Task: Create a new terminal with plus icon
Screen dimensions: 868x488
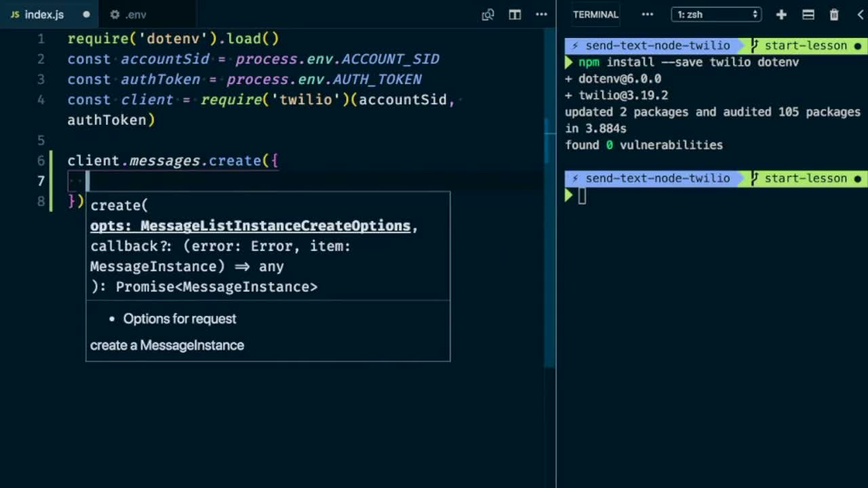Action: click(781, 14)
